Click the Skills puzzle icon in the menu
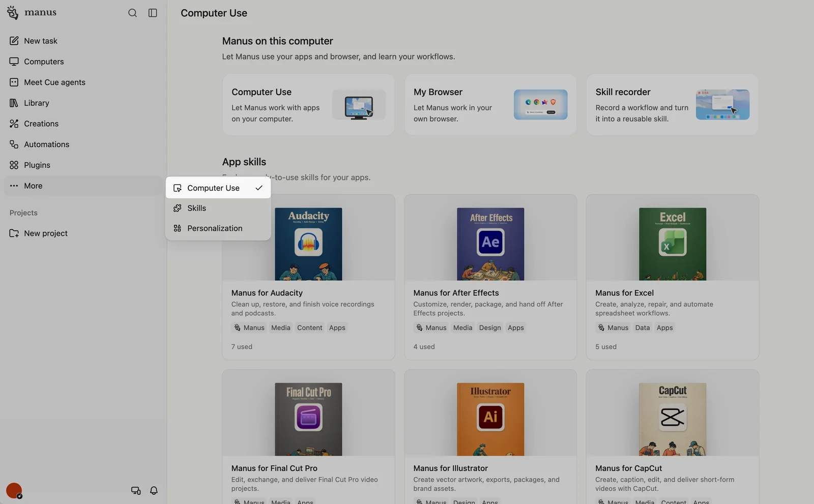The height and width of the screenshot is (504, 814). pyautogui.click(x=177, y=208)
